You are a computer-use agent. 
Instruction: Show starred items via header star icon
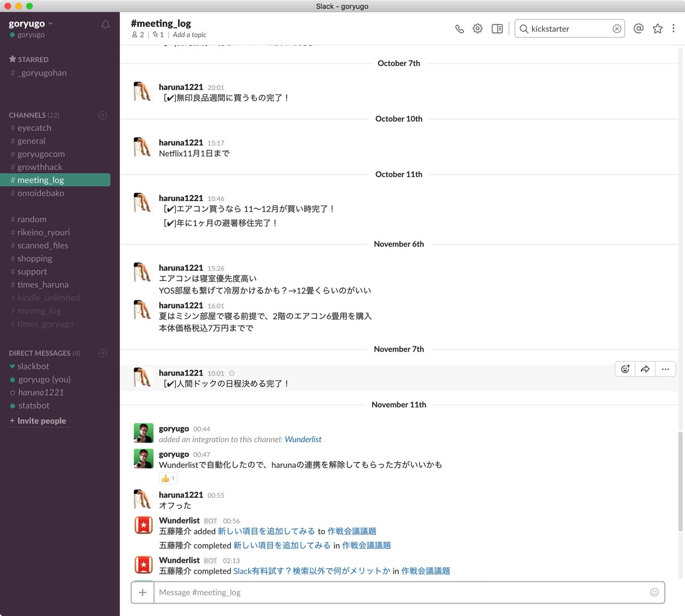point(657,29)
